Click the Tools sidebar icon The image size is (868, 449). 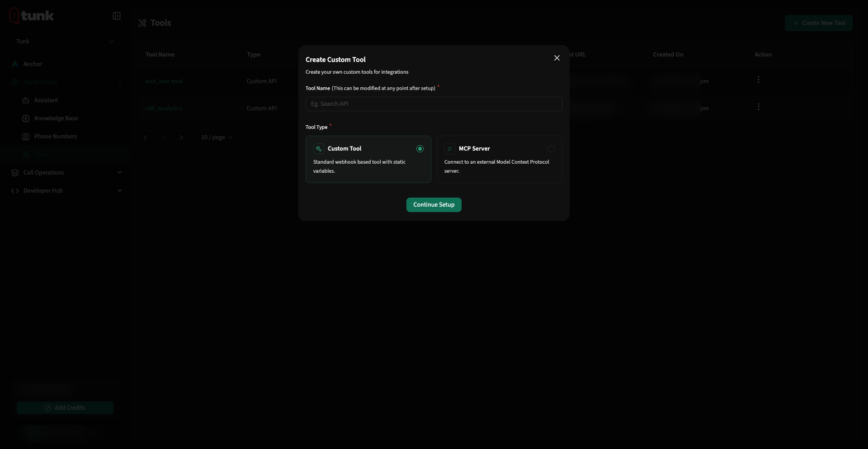[x=26, y=155]
